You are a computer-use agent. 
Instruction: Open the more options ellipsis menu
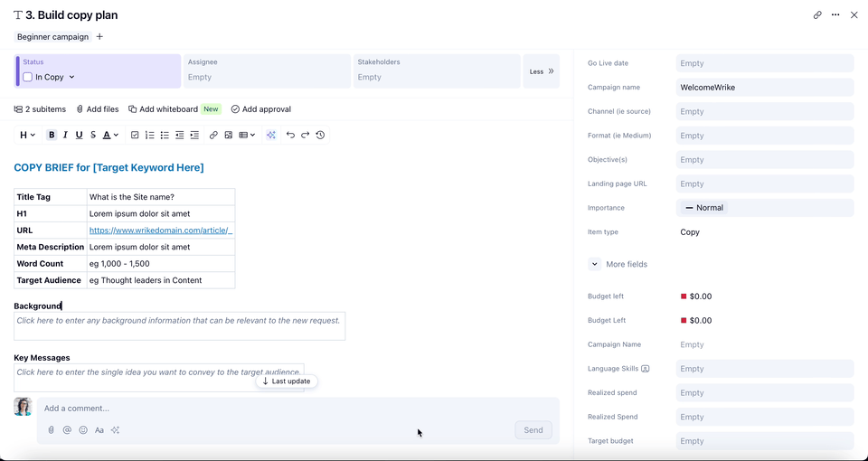(835, 15)
